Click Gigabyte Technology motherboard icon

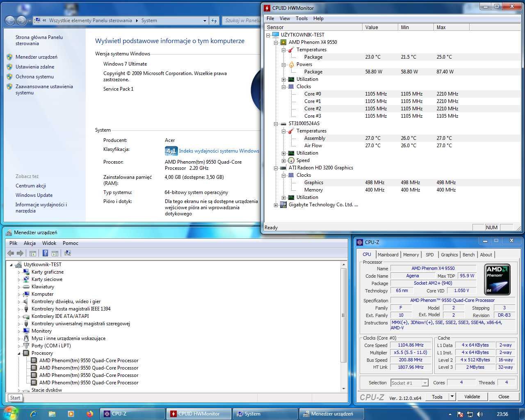[x=283, y=205]
